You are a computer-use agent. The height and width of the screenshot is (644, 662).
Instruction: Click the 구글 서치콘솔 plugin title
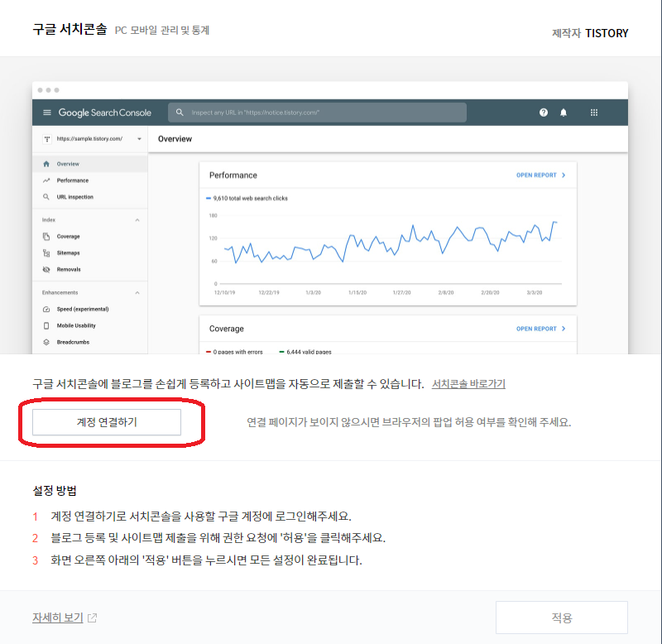tap(70, 29)
